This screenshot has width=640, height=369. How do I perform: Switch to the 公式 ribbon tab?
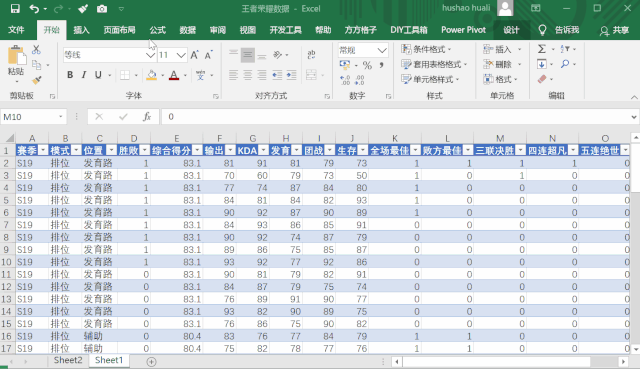158,30
